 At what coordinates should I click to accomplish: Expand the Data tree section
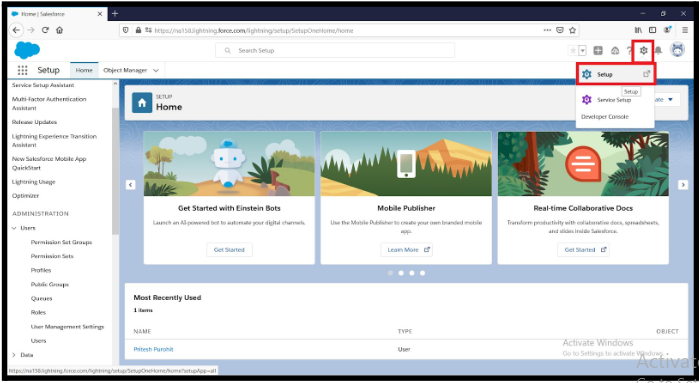14,355
